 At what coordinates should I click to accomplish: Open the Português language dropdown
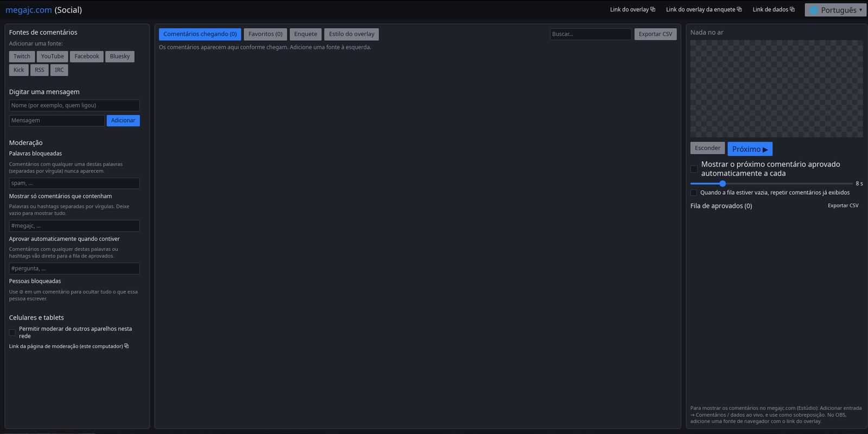pyautogui.click(x=835, y=10)
